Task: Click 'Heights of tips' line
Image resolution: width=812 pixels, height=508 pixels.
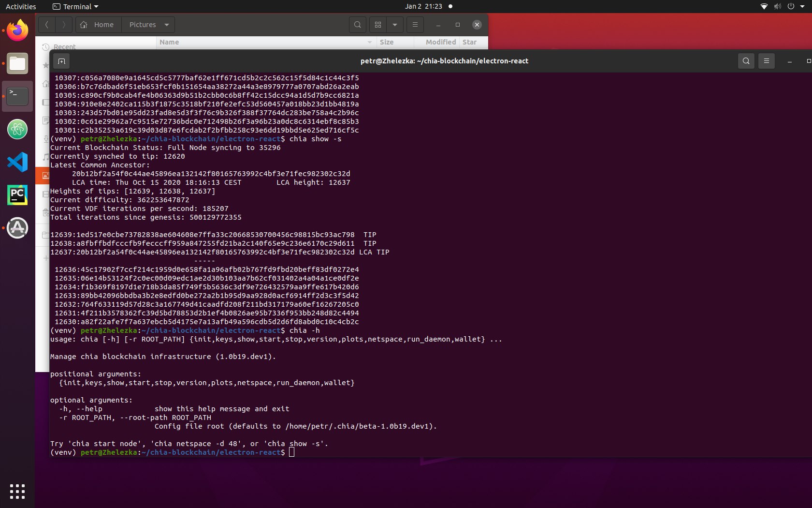Action: (x=133, y=191)
